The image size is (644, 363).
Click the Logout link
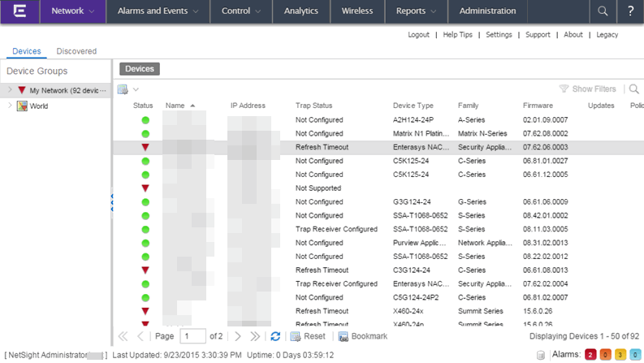pyautogui.click(x=418, y=35)
